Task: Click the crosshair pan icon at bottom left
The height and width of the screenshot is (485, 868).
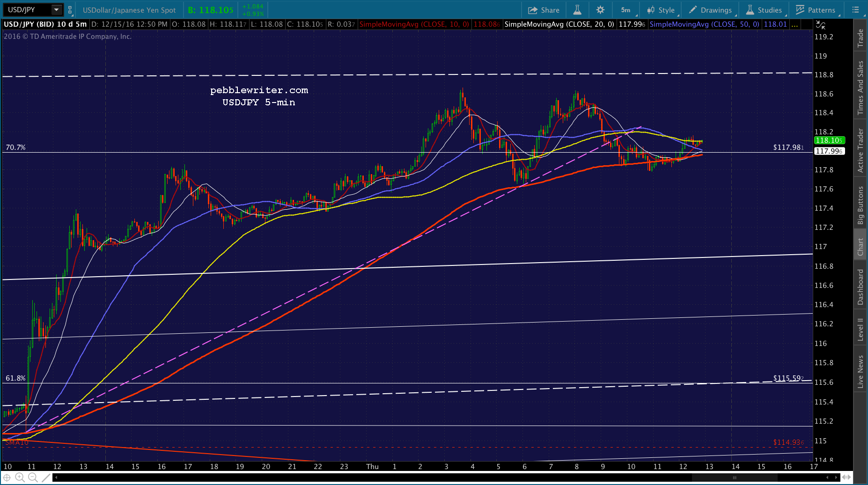Action: pyautogui.click(x=7, y=478)
